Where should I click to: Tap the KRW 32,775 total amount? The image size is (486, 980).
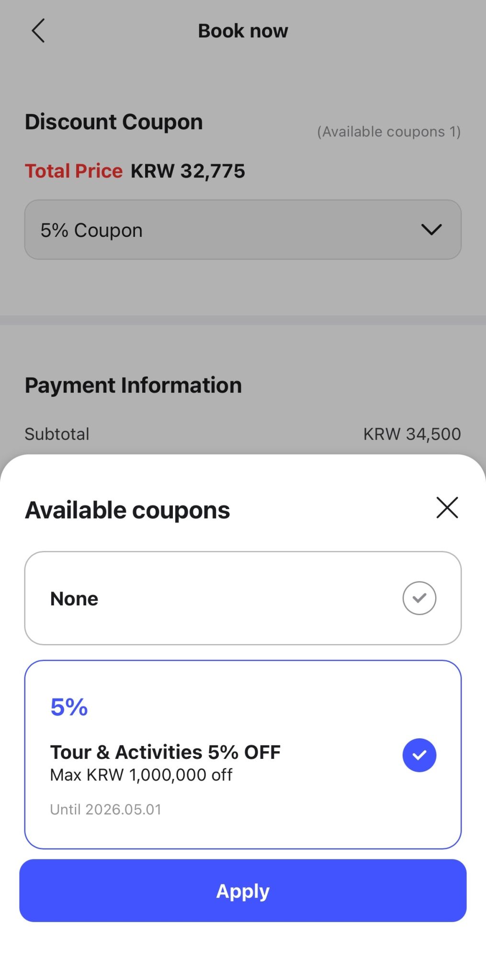tap(188, 171)
